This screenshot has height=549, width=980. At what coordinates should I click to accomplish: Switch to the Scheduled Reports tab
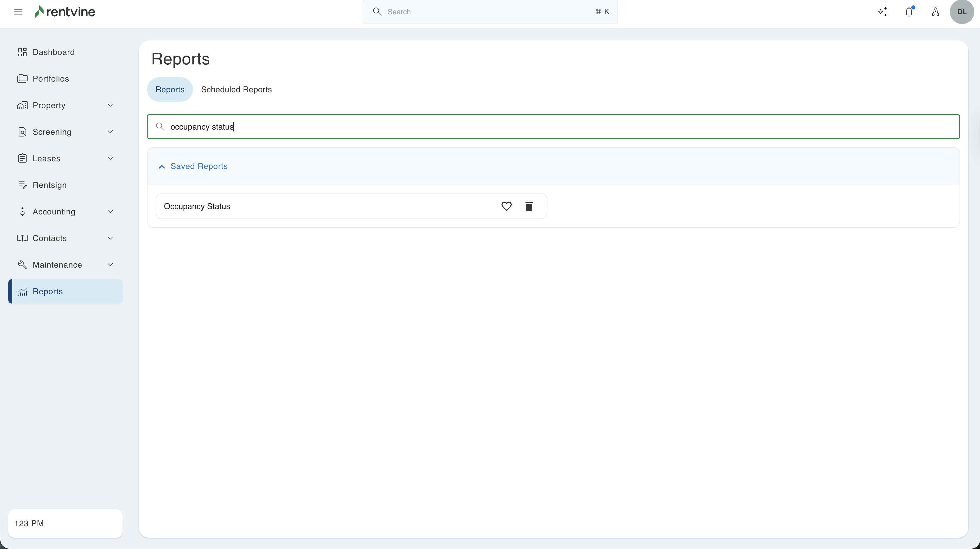pyautogui.click(x=236, y=89)
